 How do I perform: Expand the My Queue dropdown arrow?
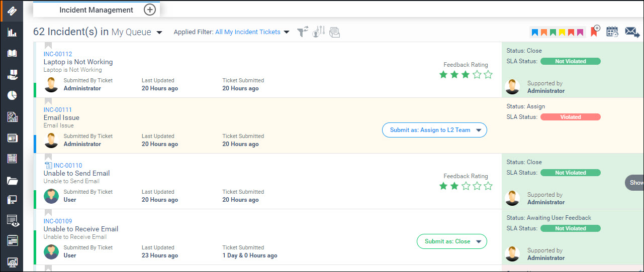[159, 33]
